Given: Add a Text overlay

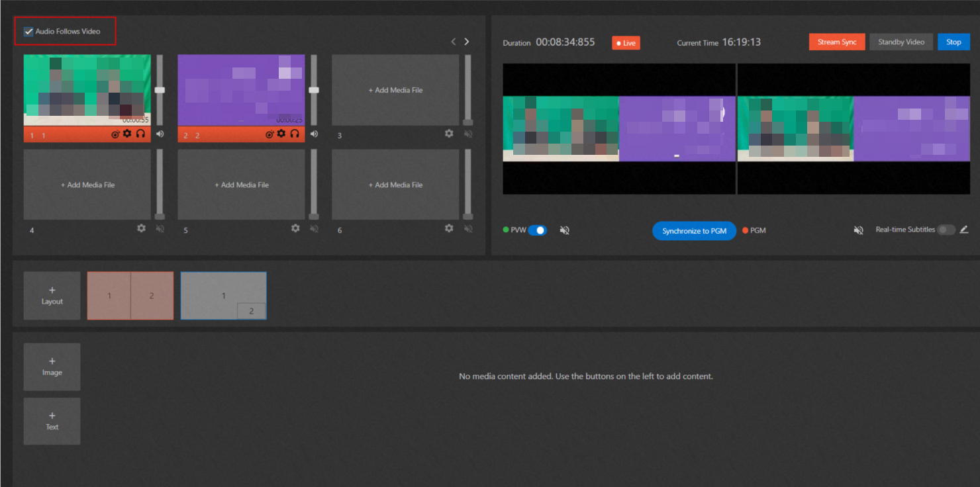Looking at the screenshot, I should click(x=52, y=421).
